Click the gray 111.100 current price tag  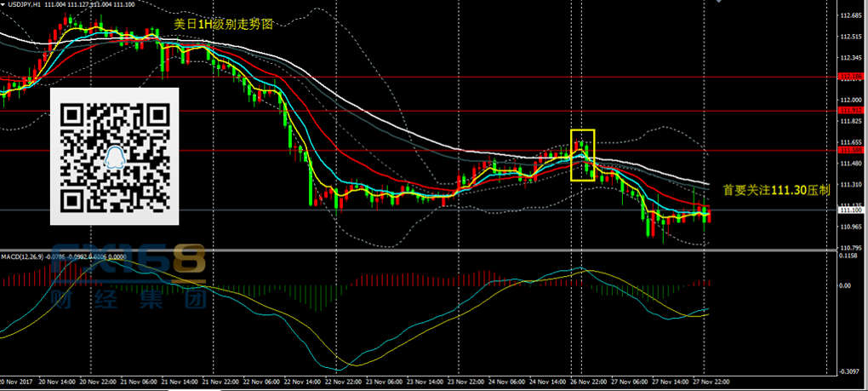pos(850,210)
